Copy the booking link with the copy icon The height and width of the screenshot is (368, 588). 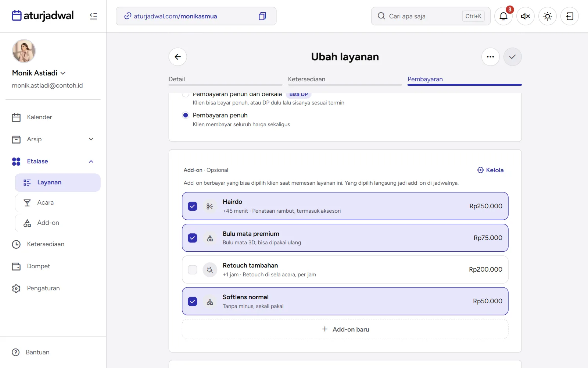tap(262, 16)
